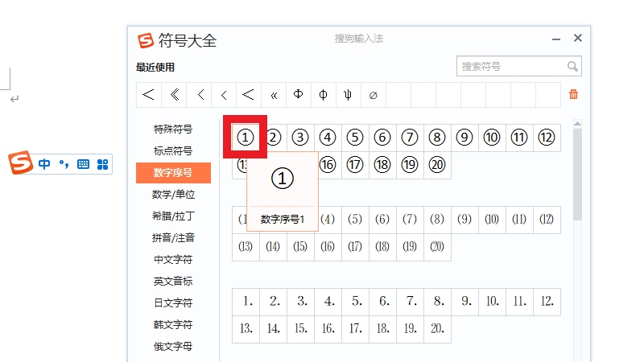Viewport: 644px width, 362px height.
Task: Open the 希腊/拉丁 symbol category
Action: tap(173, 216)
